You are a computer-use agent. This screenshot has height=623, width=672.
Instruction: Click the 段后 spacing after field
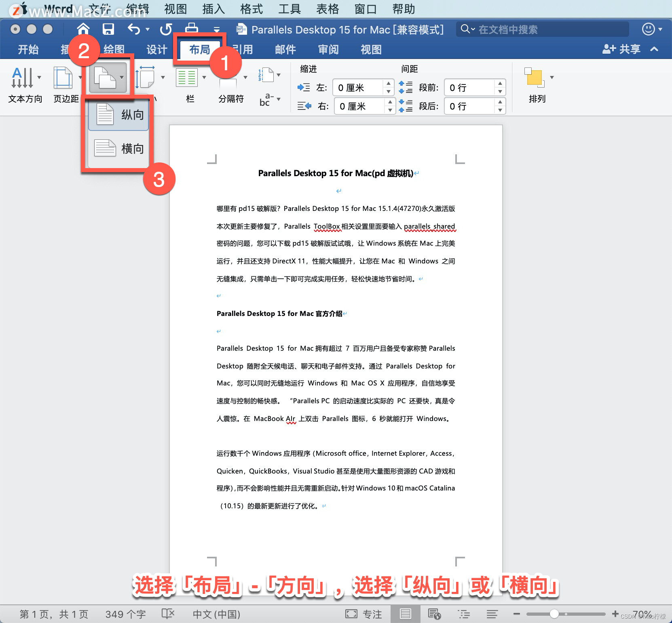(x=469, y=106)
